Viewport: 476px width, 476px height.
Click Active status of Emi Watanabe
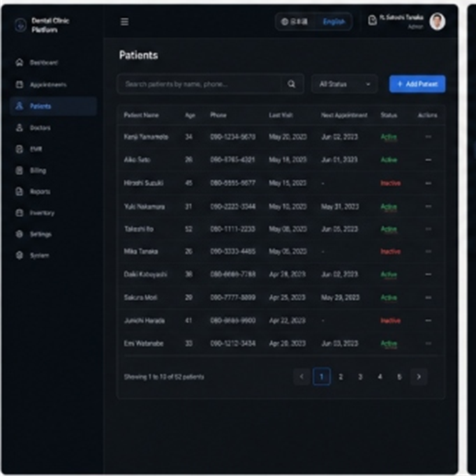tap(389, 343)
